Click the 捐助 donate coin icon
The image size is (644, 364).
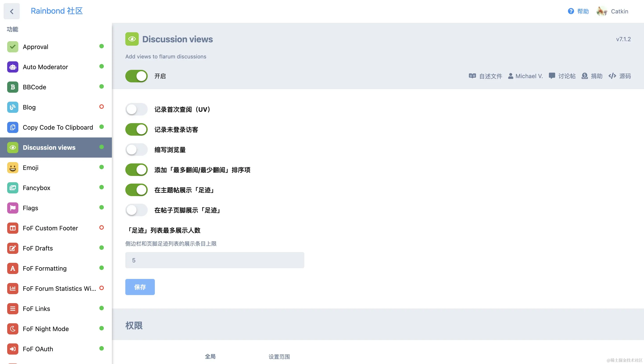pyautogui.click(x=584, y=76)
